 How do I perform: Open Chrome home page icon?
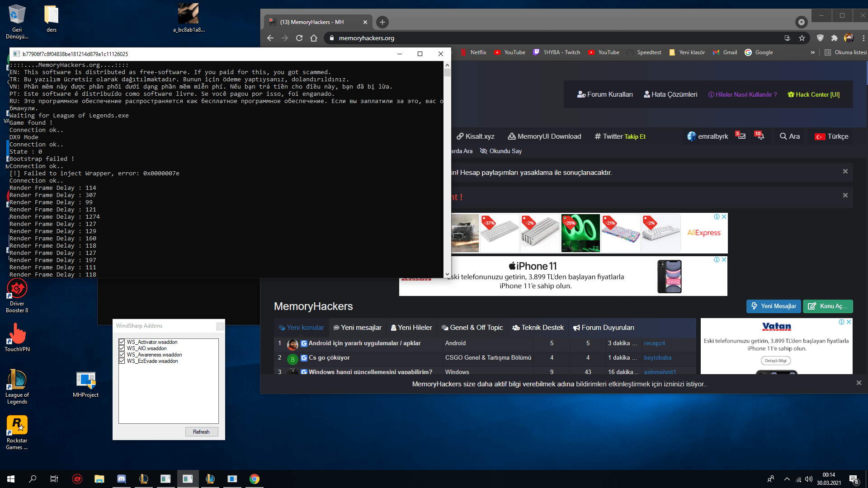(x=314, y=38)
